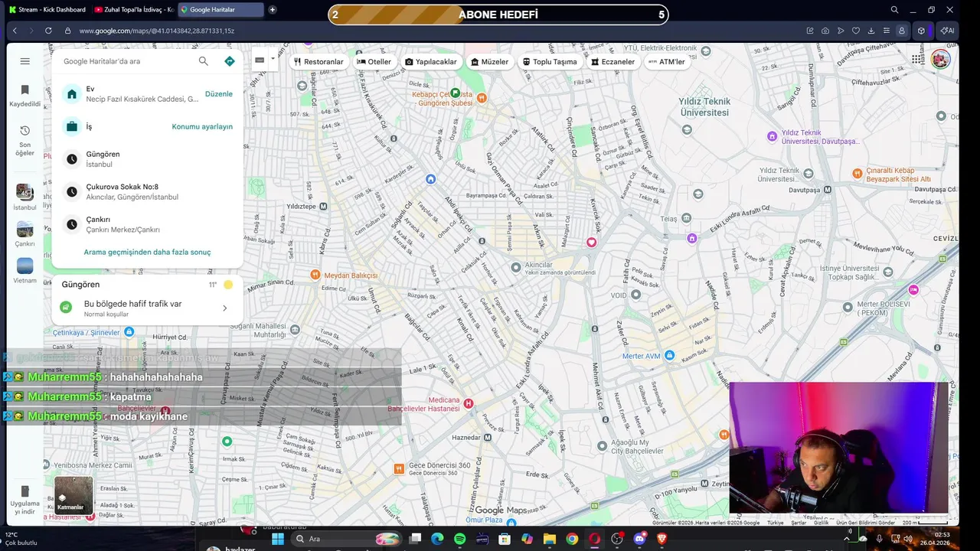Open Discord from the taskbar

pos(639,539)
